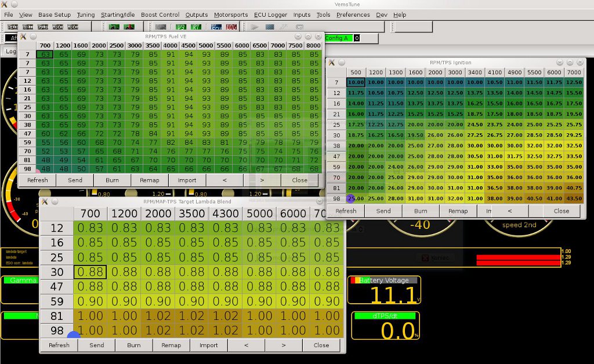Screen dimensions: 594x364
Task: Shade the RPM/TPS Fuel VE window
Action: pyautogui.click(x=298, y=37)
